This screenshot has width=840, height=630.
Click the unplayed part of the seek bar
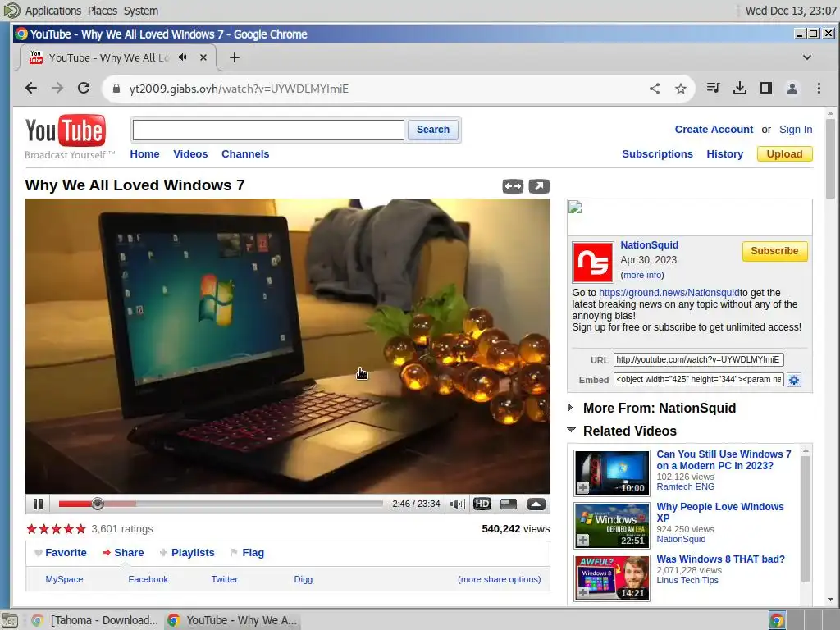click(259, 504)
